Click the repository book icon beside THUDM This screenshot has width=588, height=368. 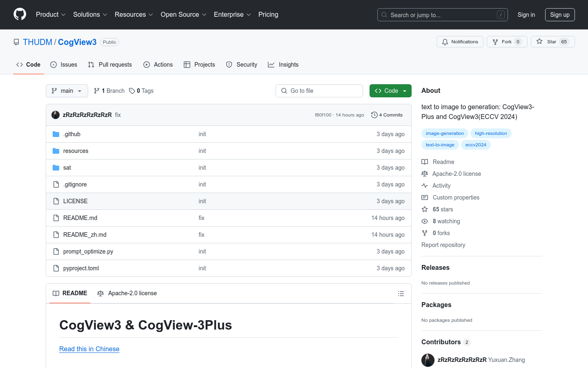coord(16,42)
